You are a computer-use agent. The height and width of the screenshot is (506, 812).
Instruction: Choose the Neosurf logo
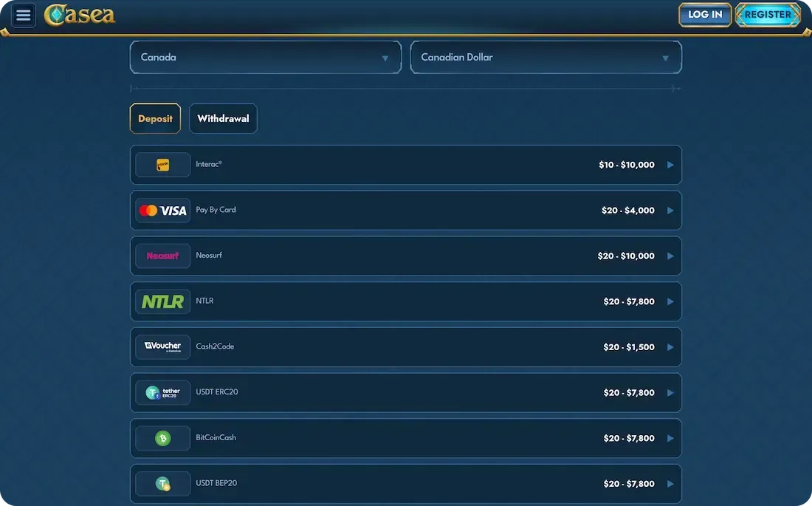point(163,256)
